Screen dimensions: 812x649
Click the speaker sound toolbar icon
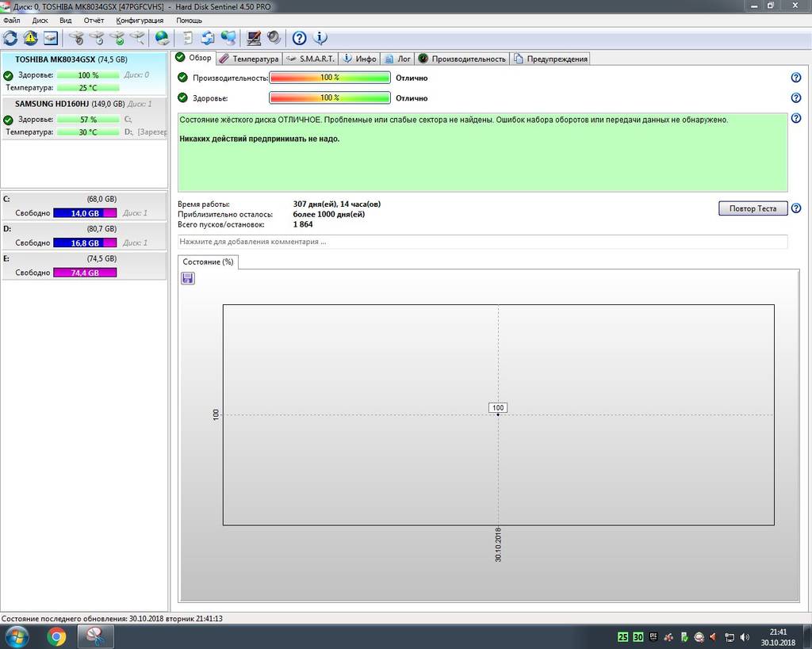[x=274, y=37]
